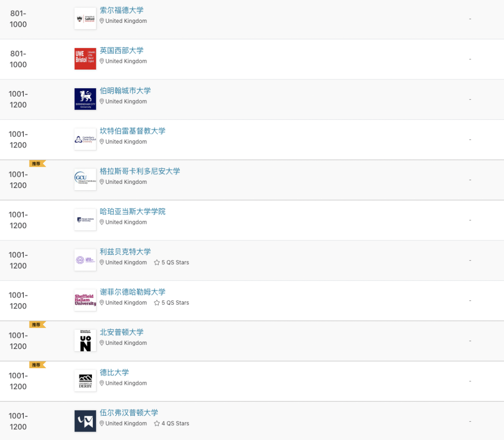
Task: Open the University of Derby logo
Action: coord(85,381)
